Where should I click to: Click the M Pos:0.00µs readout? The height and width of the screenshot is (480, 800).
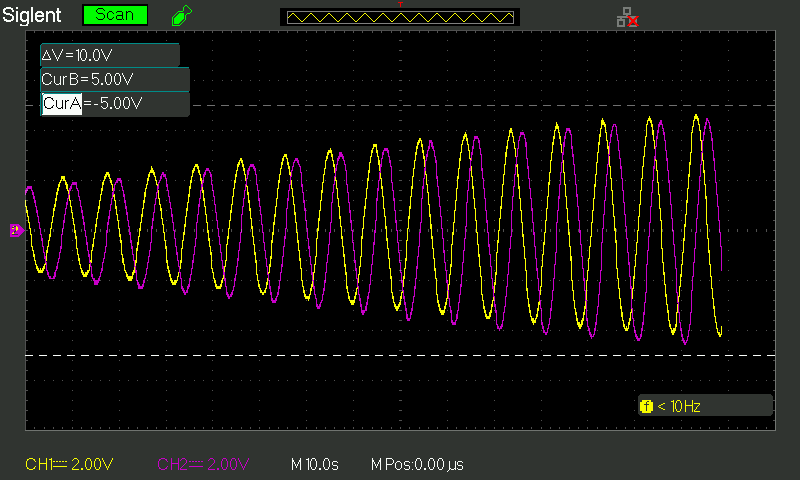point(417,465)
